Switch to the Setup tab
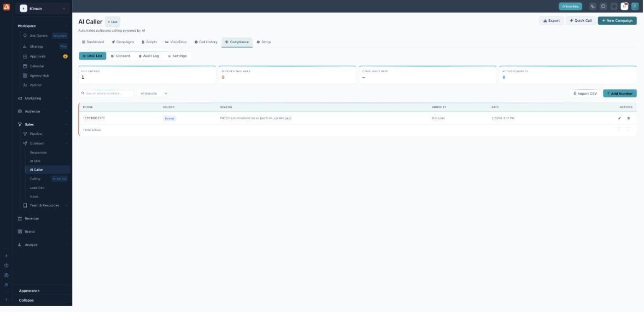644x312 pixels. (x=264, y=42)
